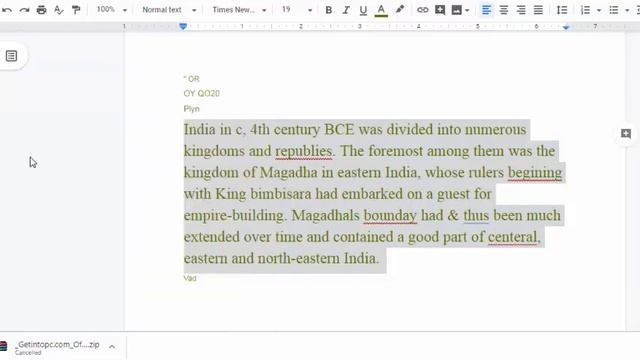Click the word "bimbisara" in the paragraph
Viewport: 640px width, 360px height.
(281, 194)
